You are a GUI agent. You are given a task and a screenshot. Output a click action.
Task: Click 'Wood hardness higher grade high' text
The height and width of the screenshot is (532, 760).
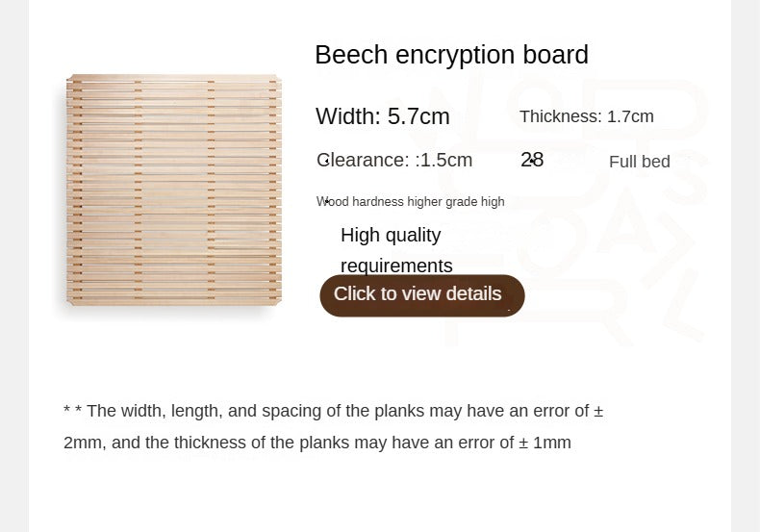(x=410, y=202)
